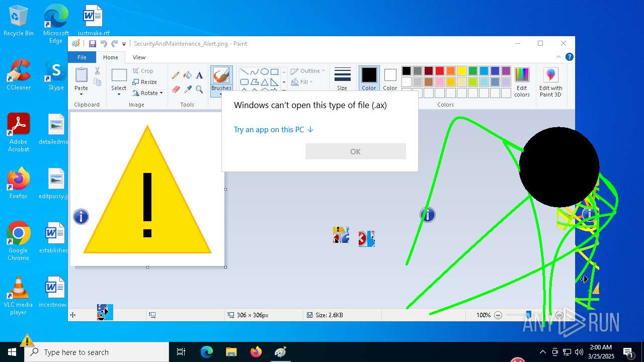Click the Type here to search box
Image resolution: width=644 pixels, height=362 pixels.
click(97, 352)
